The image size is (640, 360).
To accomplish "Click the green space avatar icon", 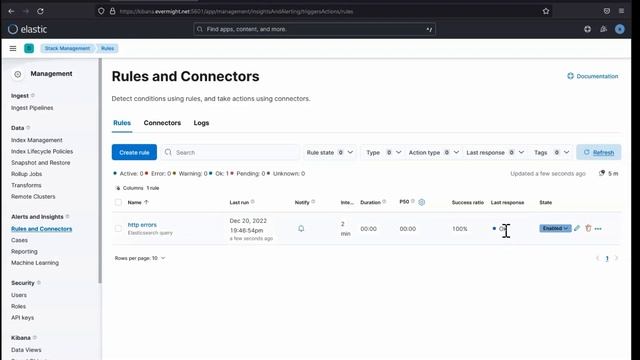I will click(x=29, y=49).
